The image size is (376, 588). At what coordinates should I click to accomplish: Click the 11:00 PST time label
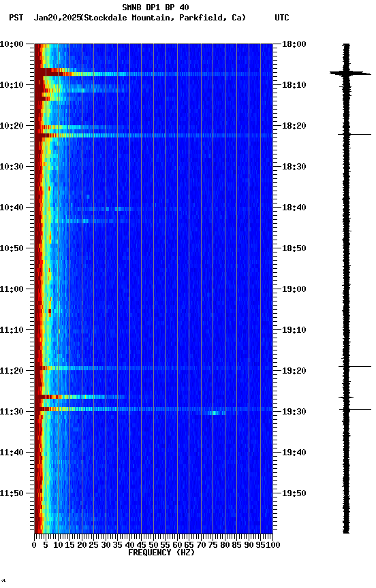[x=12, y=289]
